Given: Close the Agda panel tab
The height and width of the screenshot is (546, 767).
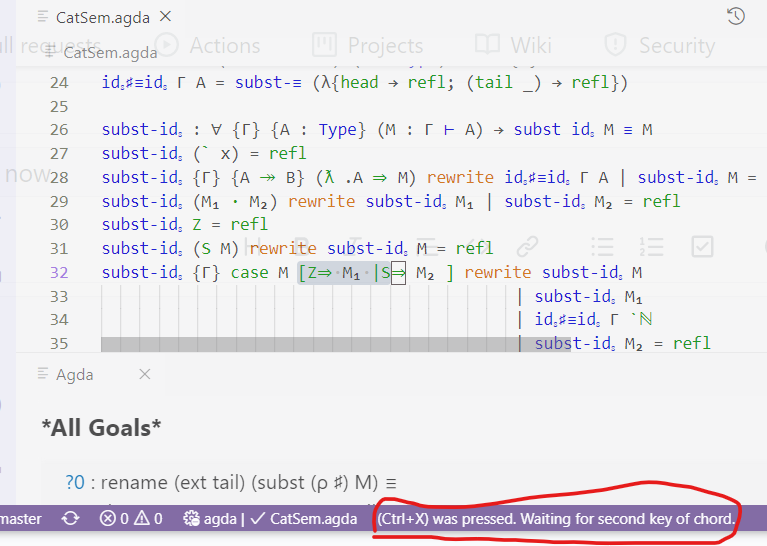Looking at the screenshot, I should pos(144,375).
